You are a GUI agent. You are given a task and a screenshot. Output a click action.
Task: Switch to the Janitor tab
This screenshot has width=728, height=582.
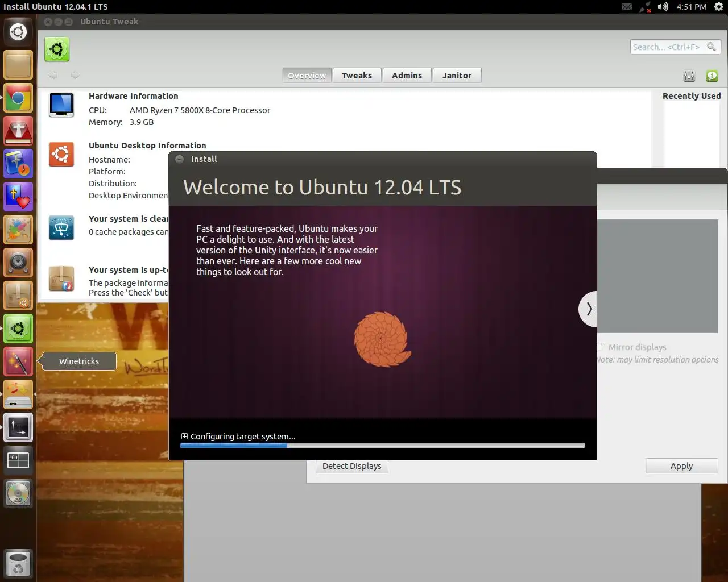[457, 76]
